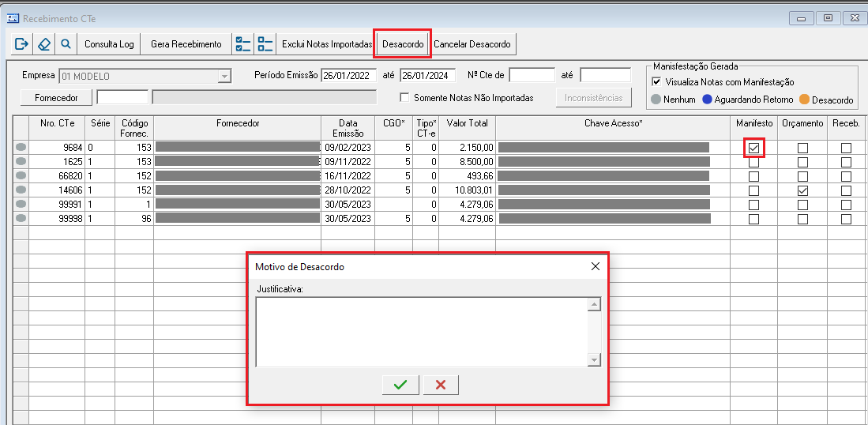Toggle Visualiza Notas com Manifestação checkbox
868x425 pixels.
(656, 82)
